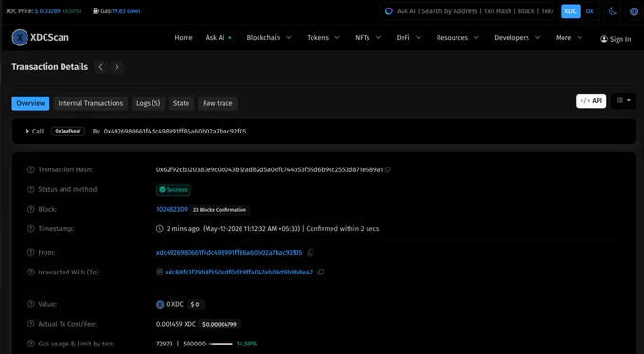Viewport: 644px width, 354px height.
Task: Click help icon next to Value
Action: pos(31,304)
